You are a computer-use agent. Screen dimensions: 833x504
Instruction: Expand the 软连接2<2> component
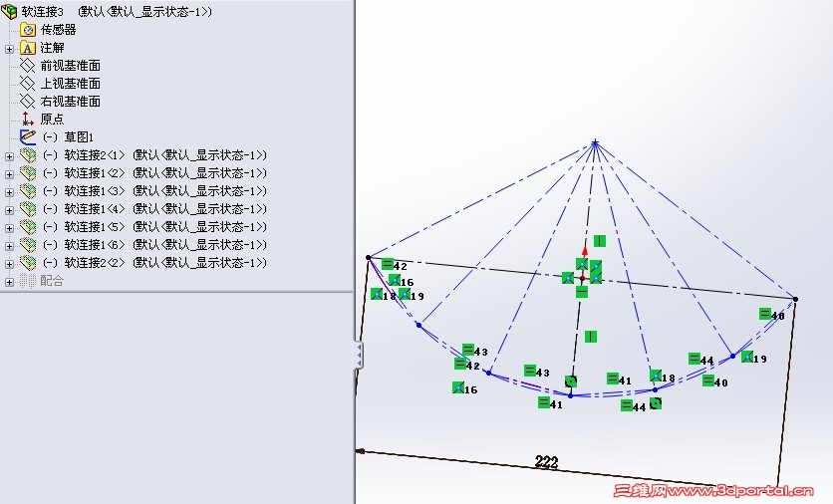click(9, 263)
